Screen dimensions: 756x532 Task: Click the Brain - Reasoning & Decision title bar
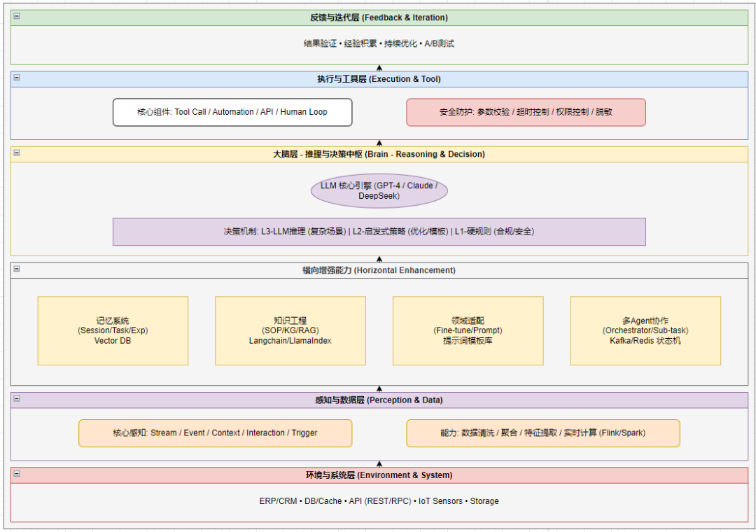(x=379, y=154)
